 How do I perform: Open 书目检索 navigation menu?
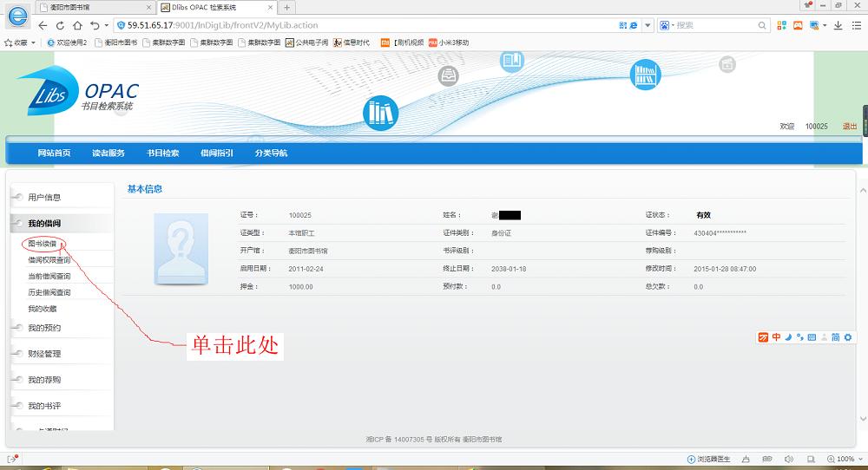pos(163,153)
